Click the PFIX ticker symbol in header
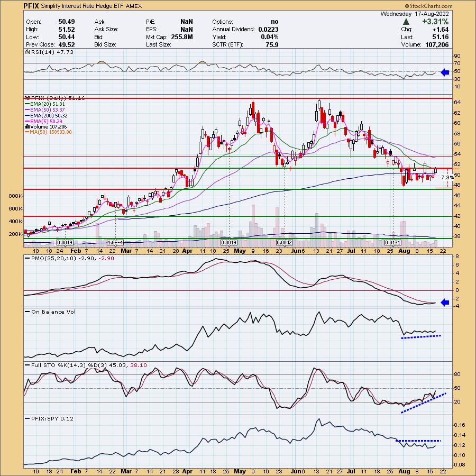476x476 pixels. coord(31,6)
